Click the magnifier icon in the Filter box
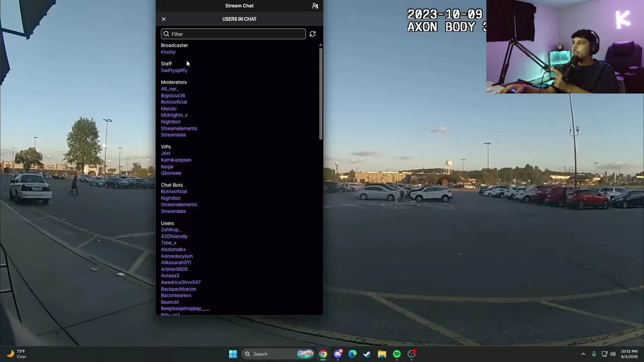The height and width of the screenshot is (362, 644). [x=167, y=34]
